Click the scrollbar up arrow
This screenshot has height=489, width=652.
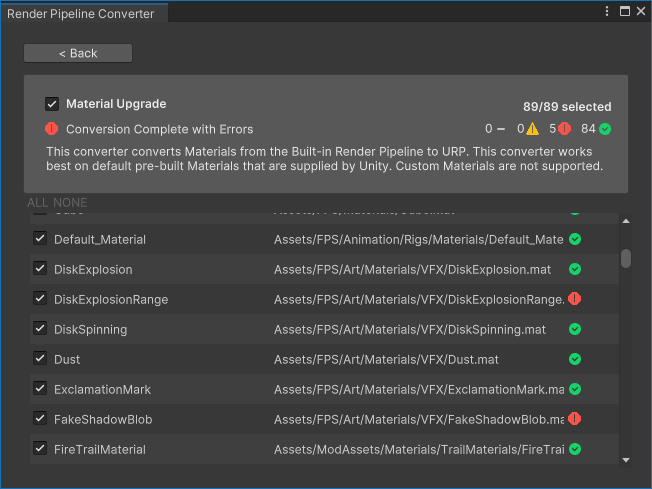(626, 221)
